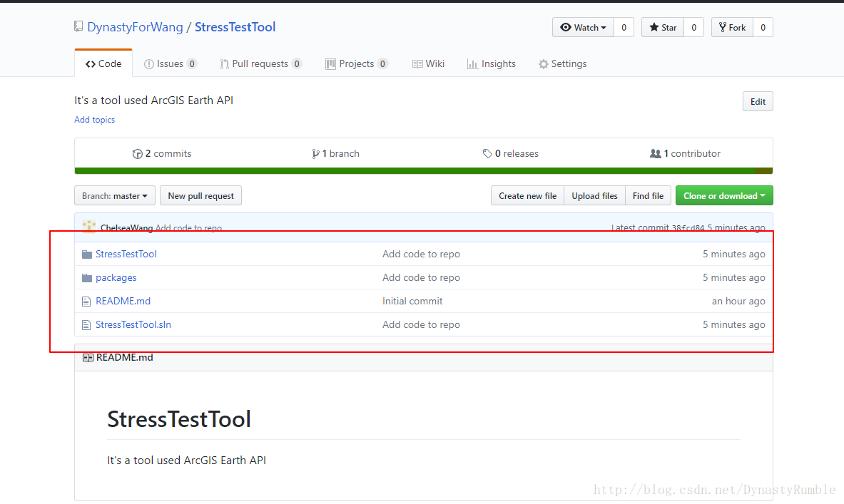Open the StressTestTool repository title link
The width and height of the screenshot is (844, 504).
pos(235,27)
